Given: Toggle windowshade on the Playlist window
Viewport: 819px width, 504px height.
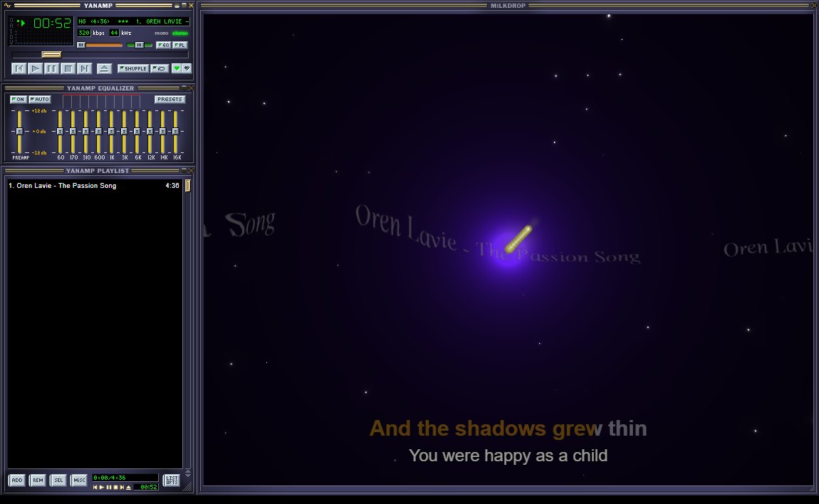Looking at the screenshot, I should pos(184,170).
